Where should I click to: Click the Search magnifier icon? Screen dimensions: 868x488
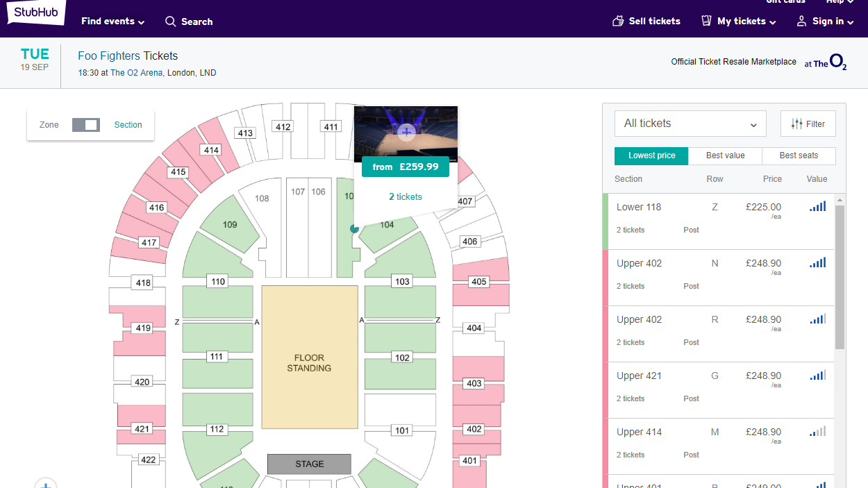click(x=169, y=22)
